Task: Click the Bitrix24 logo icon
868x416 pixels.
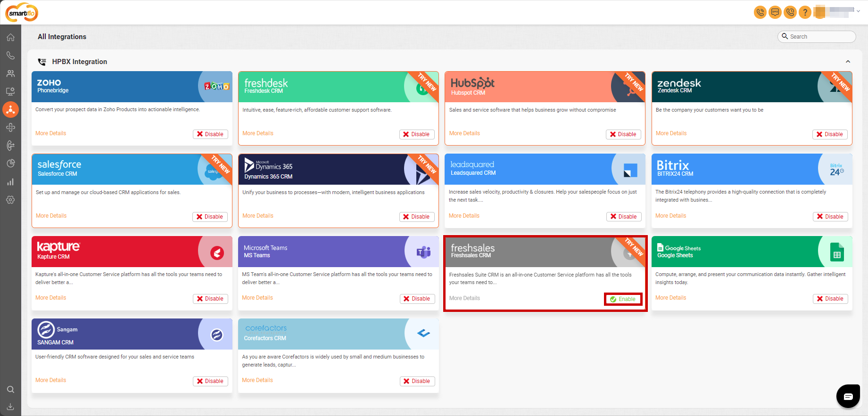Action: pyautogui.click(x=837, y=170)
